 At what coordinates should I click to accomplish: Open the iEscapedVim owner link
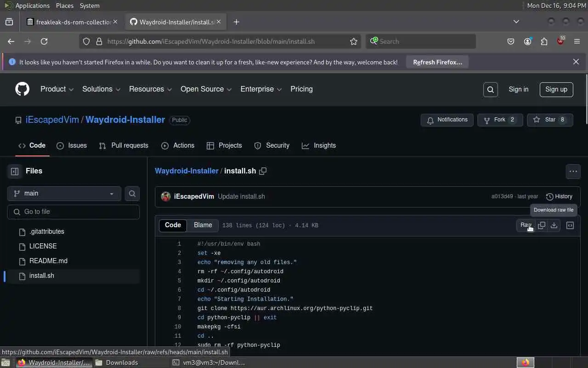click(x=52, y=120)
